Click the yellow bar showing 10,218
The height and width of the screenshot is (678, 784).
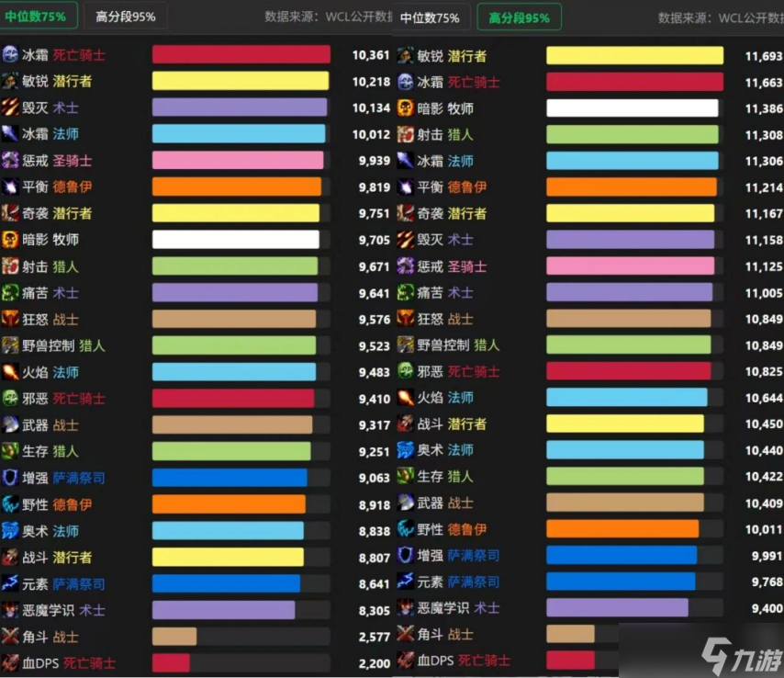[241, 81]
